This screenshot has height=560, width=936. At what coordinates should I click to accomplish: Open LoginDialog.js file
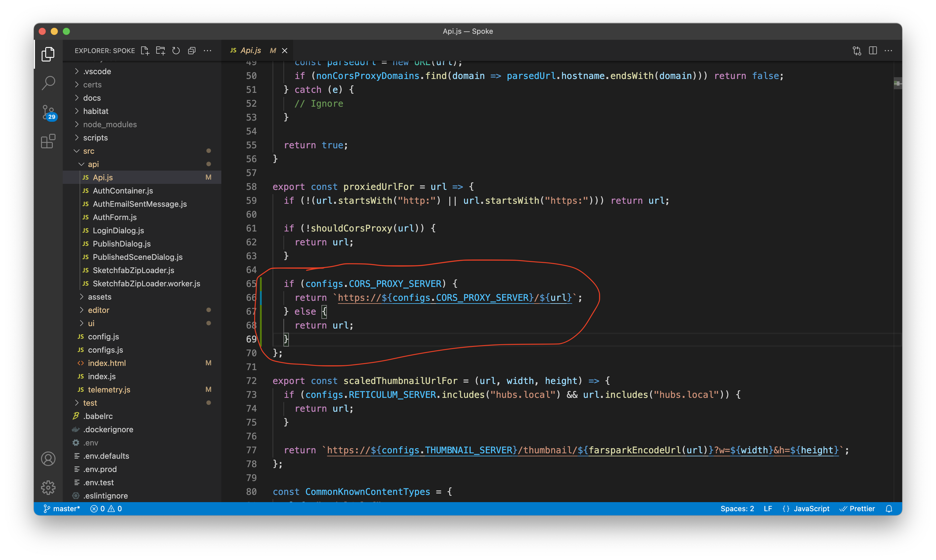[142, 230]
